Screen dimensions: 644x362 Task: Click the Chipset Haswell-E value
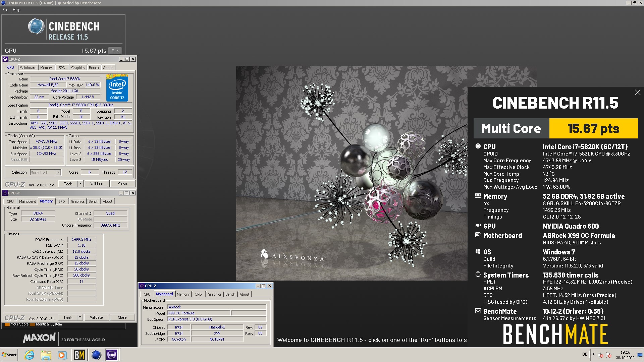click(x=217, y=327)
